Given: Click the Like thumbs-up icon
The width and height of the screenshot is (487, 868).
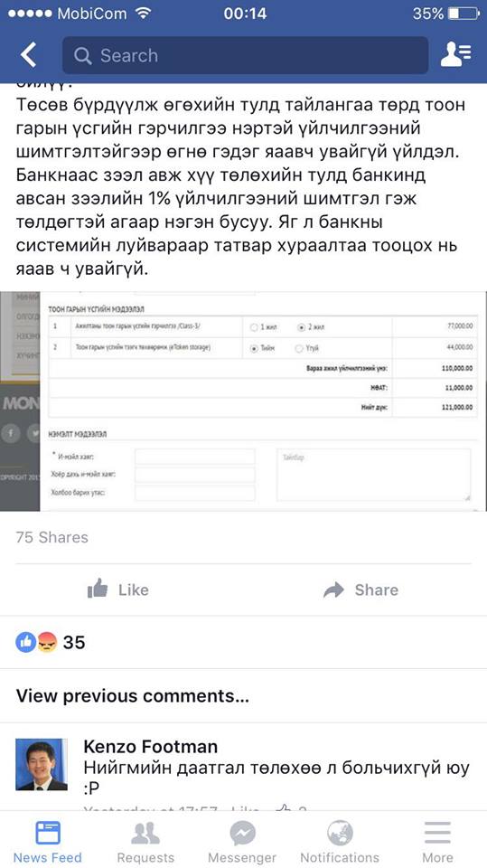Looking at the screenshot, I should coord(98,589).
